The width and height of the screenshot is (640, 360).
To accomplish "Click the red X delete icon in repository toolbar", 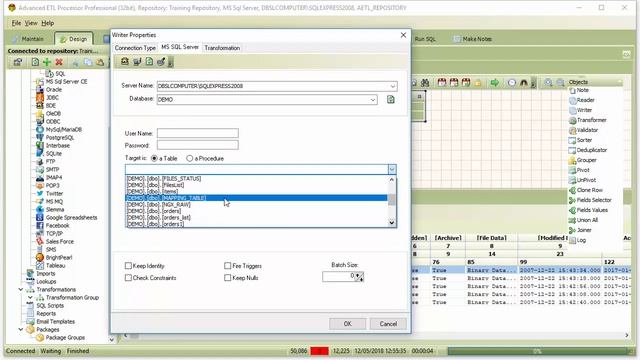I will (x=59, y=62).
